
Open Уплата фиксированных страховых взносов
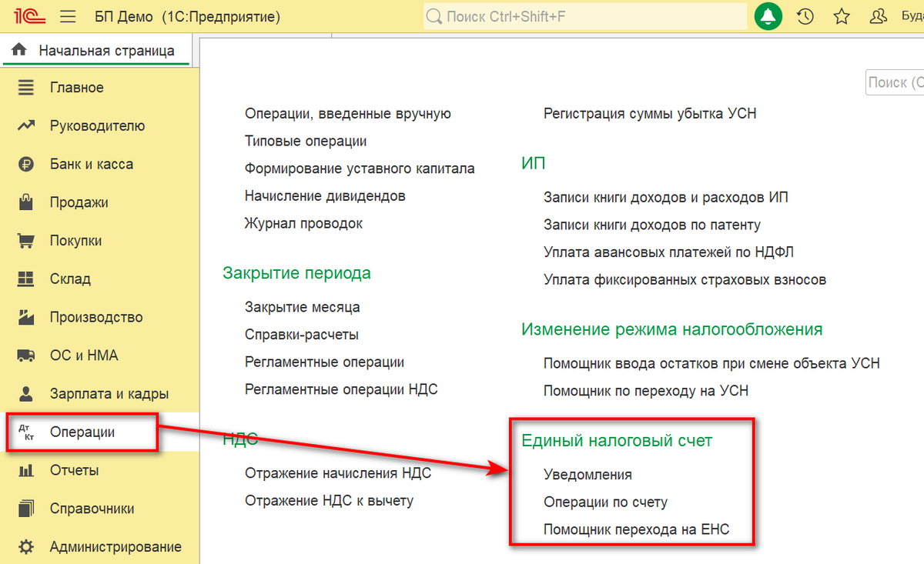click(685, 280)
